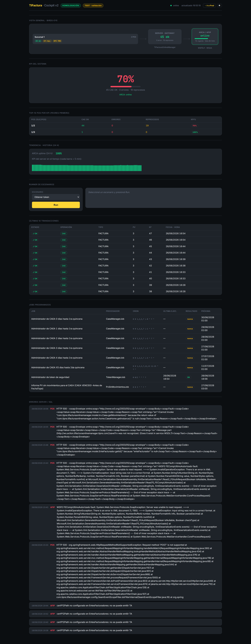251x644 pixels.
Task: Open the 26/06/2026 15:33 POS Spring error entry
Action: pyautogui.click(x=125, y=571)
